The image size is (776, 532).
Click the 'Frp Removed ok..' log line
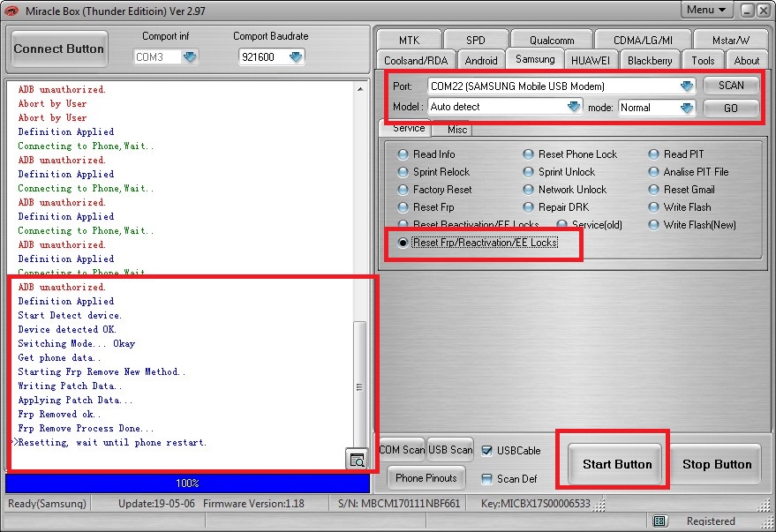(59, 415)
